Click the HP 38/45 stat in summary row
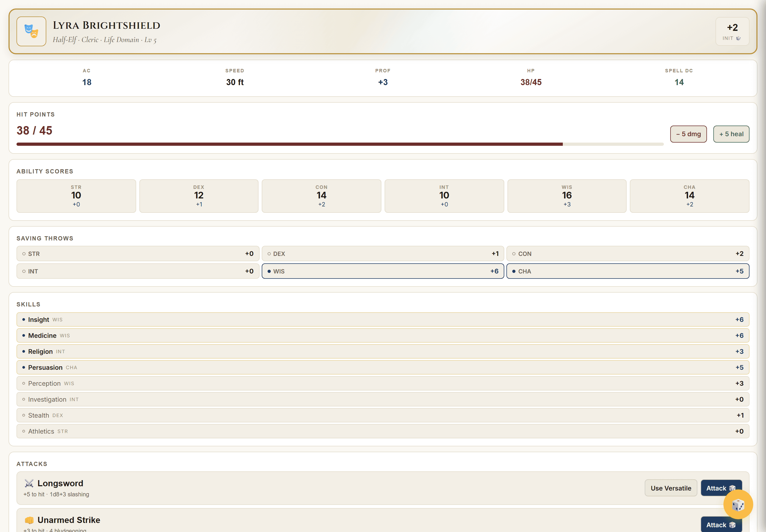766x532 pixels. [x=531, y=82]
